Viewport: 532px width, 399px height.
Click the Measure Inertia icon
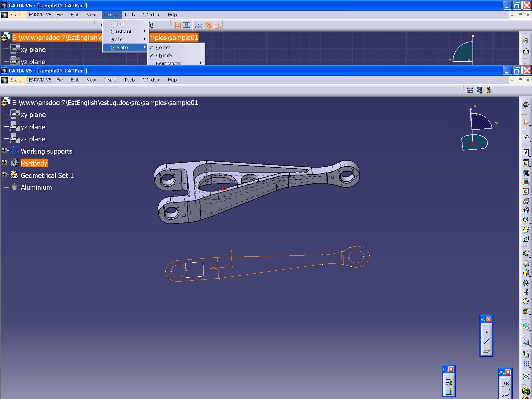[488, 90]
